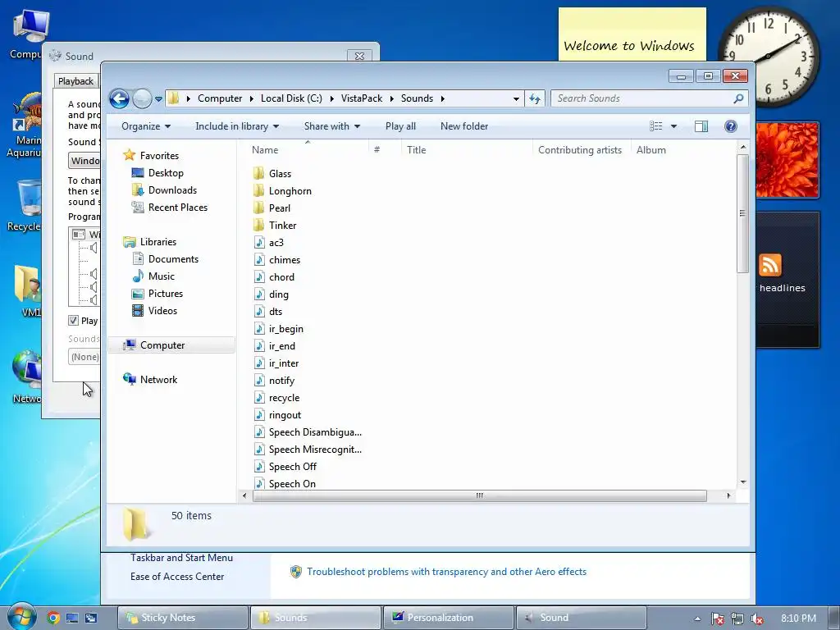Open Include in library dropdown
Screen dimensions: 840x630
click(x=237, y=126)
